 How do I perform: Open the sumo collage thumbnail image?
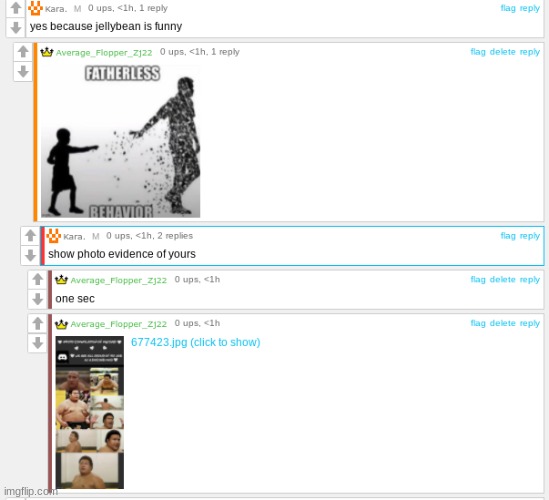[x=90, y=412]
